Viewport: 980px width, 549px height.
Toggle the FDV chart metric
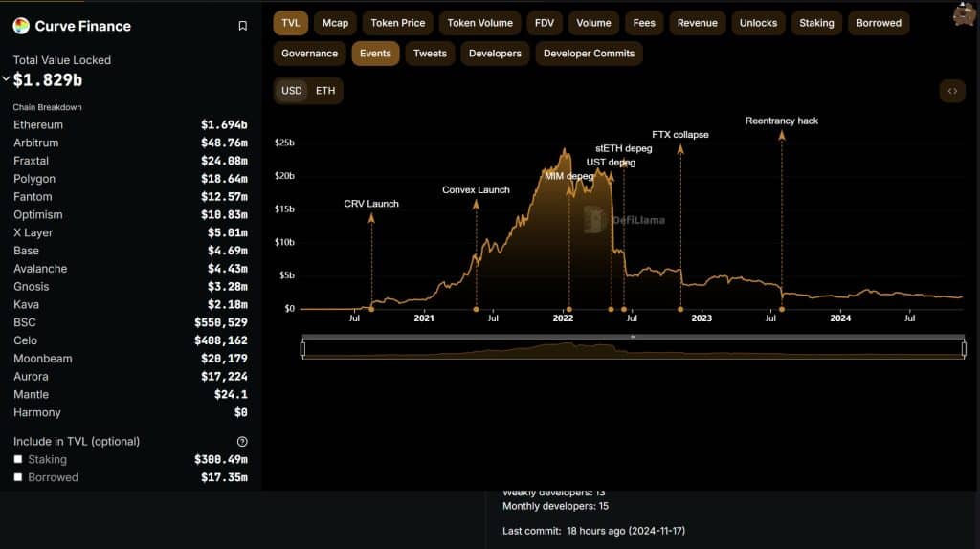pos(545,23)
